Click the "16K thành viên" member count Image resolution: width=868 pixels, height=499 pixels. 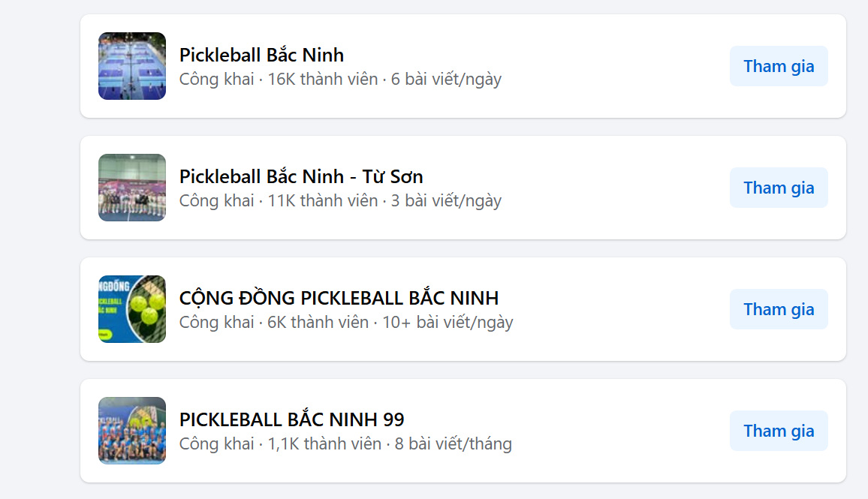pos(323,79)
